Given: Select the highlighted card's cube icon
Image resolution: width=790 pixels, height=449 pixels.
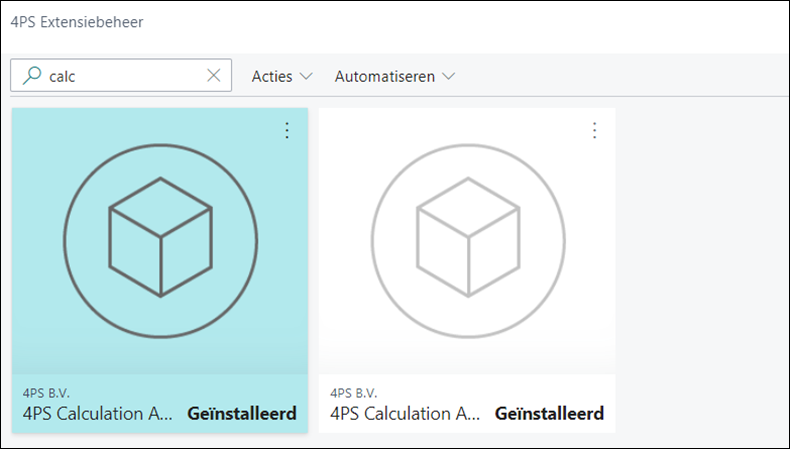Looking at the screenshot, I should pyautogui.click(x=161, y=241).
